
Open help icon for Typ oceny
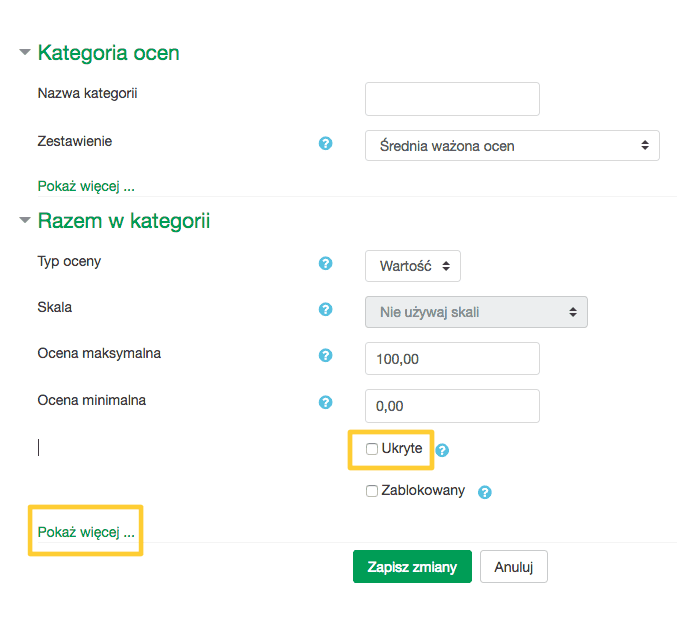click(x=325, y=263)
